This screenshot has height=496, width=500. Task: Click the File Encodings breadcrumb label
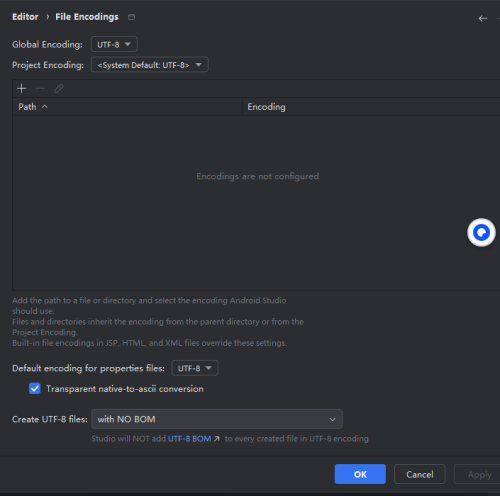(87, 17)
